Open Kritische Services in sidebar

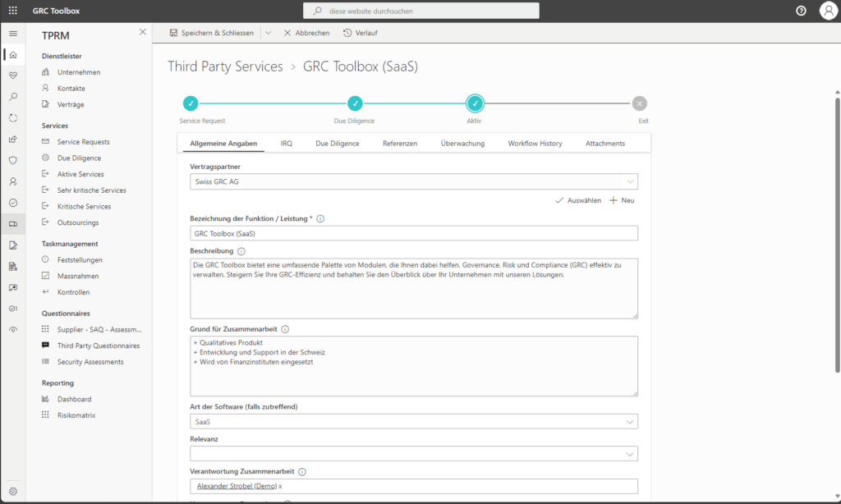[x=84, y=206]
